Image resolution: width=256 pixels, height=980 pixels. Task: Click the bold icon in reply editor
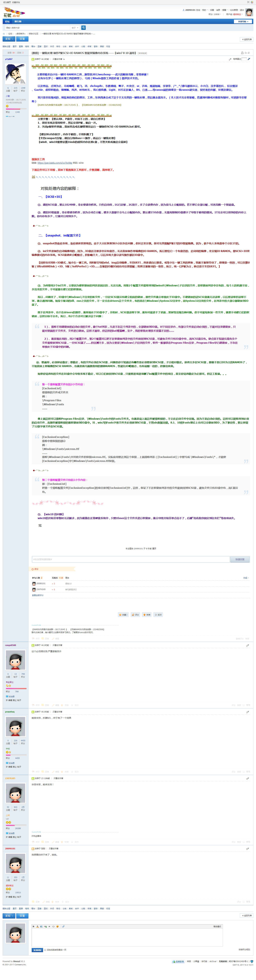(x=33, y=926)
